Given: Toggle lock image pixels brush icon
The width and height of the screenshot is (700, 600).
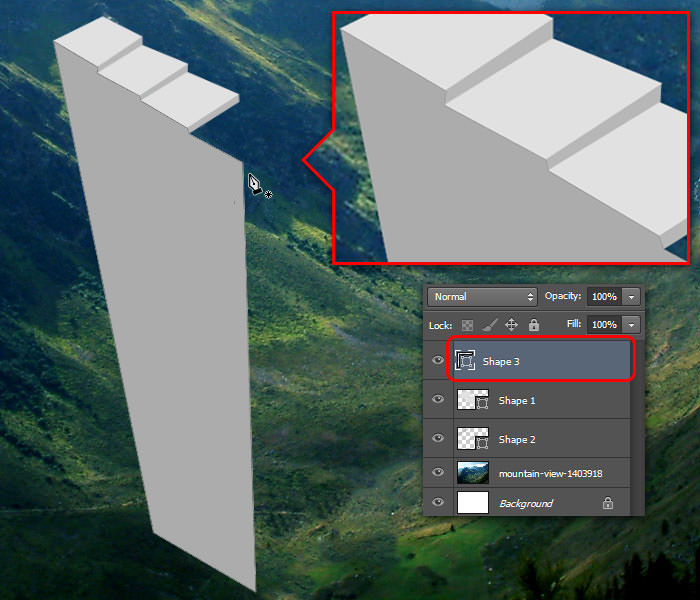Looking at the screenshot, I should coord(490,325).
